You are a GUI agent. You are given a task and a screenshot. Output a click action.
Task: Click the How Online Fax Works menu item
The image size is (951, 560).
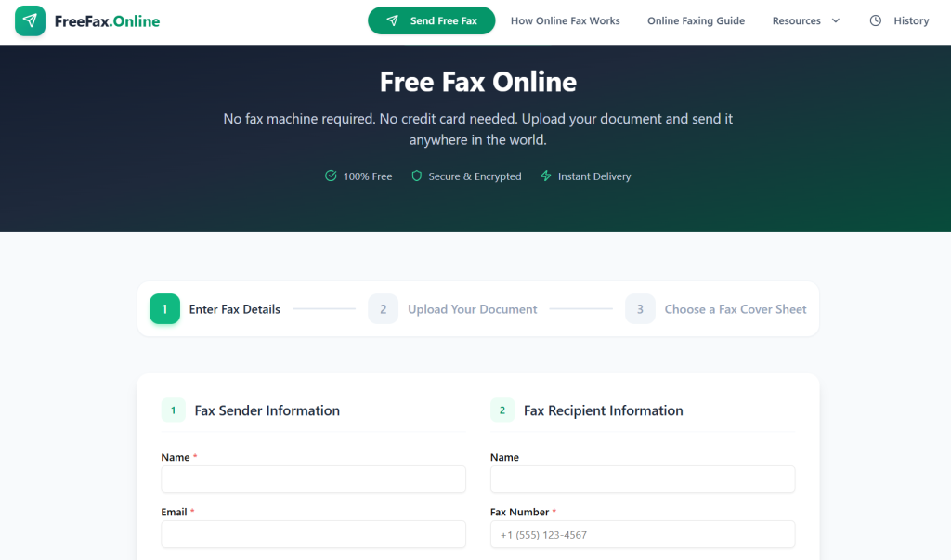coord(565,20)
